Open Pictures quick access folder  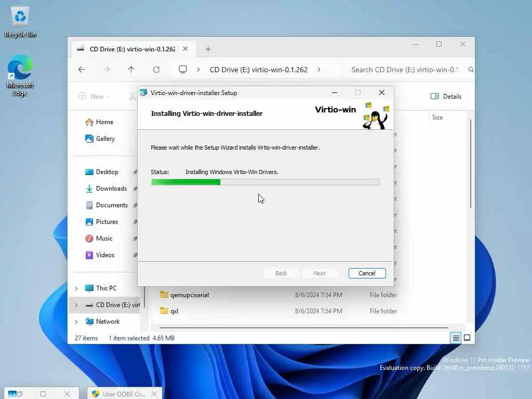(x=101, y=222)
